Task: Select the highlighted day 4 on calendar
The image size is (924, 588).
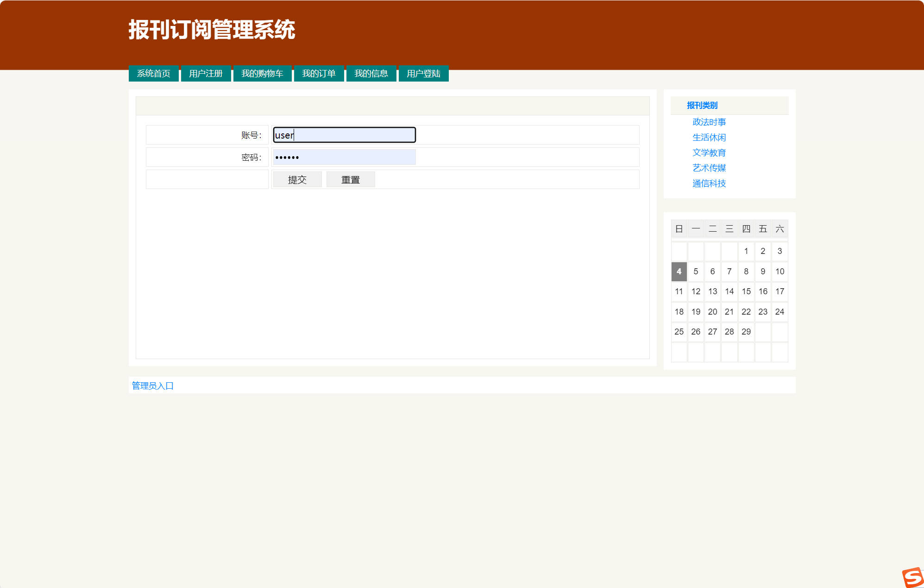Action: 679,272
